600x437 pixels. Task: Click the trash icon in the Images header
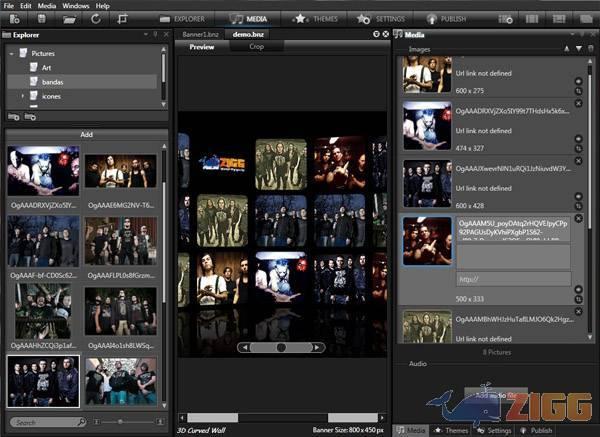tap(590, 48)
